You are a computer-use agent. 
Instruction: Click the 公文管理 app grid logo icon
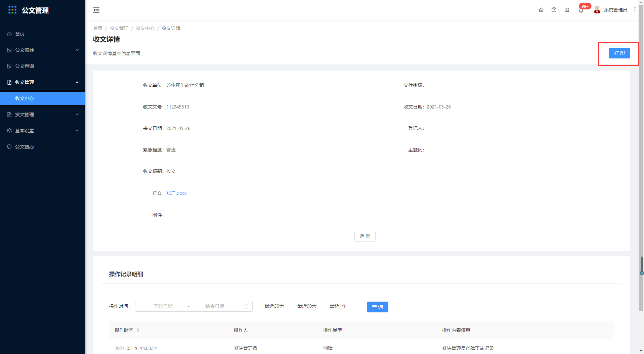point(12,10)
